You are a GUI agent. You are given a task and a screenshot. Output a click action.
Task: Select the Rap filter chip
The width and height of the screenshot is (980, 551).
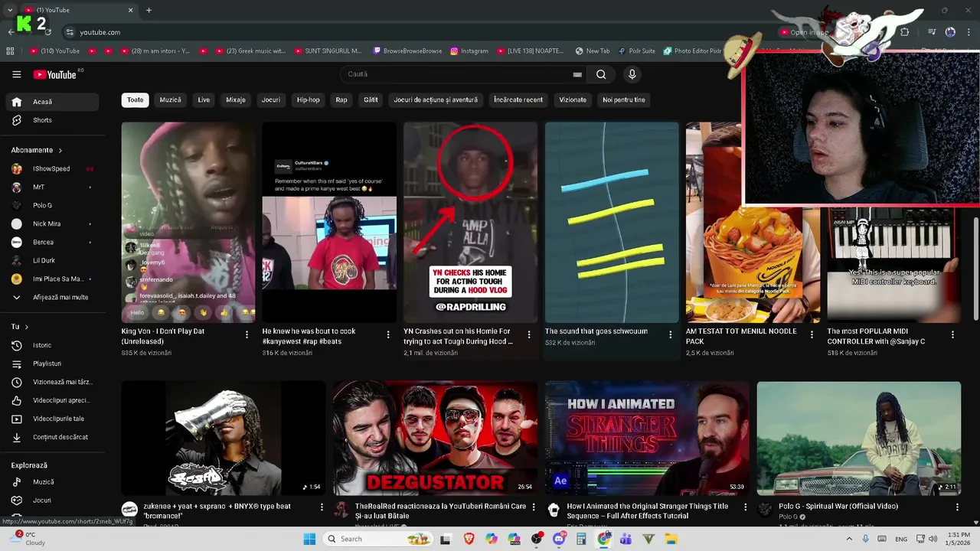[x=341, y=99]
